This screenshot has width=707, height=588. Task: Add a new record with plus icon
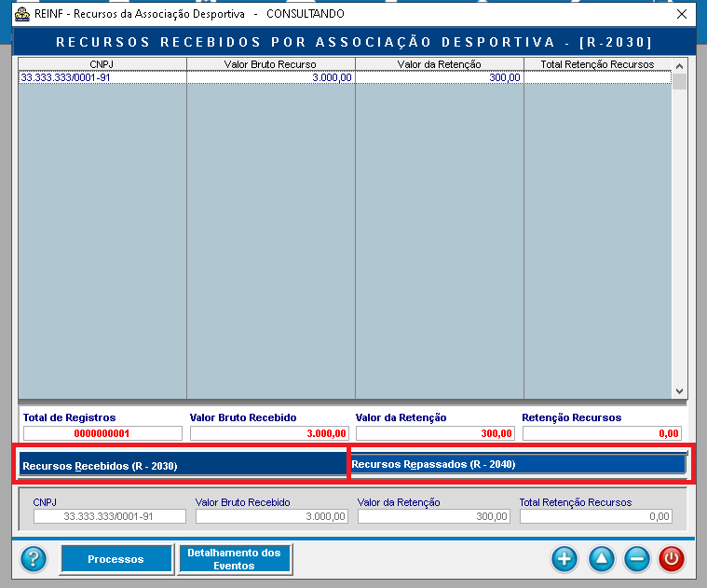pos(564,559)
